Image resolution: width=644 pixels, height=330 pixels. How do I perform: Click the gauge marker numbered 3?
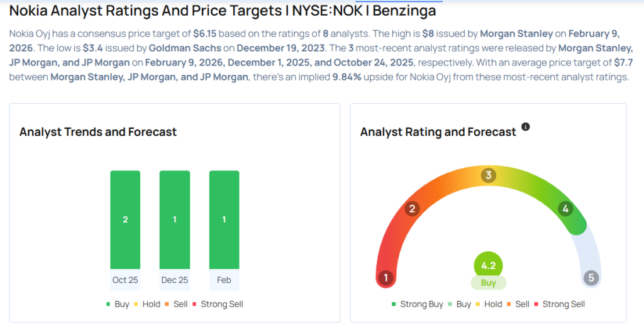click(x=488, y=175)
